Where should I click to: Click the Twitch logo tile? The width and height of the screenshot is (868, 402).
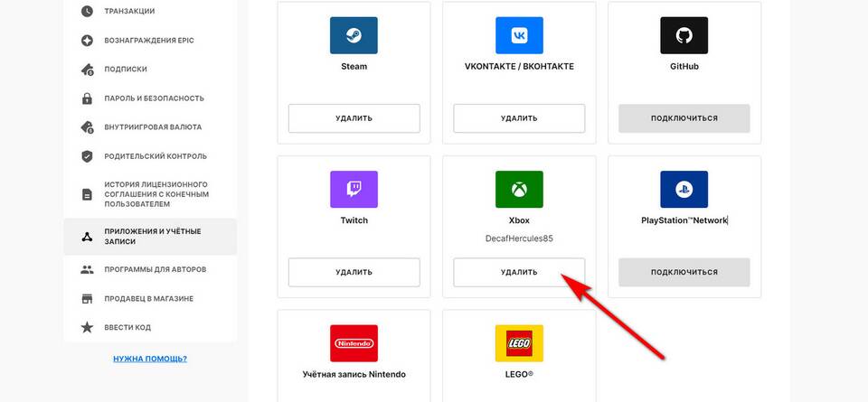[354, 189]
